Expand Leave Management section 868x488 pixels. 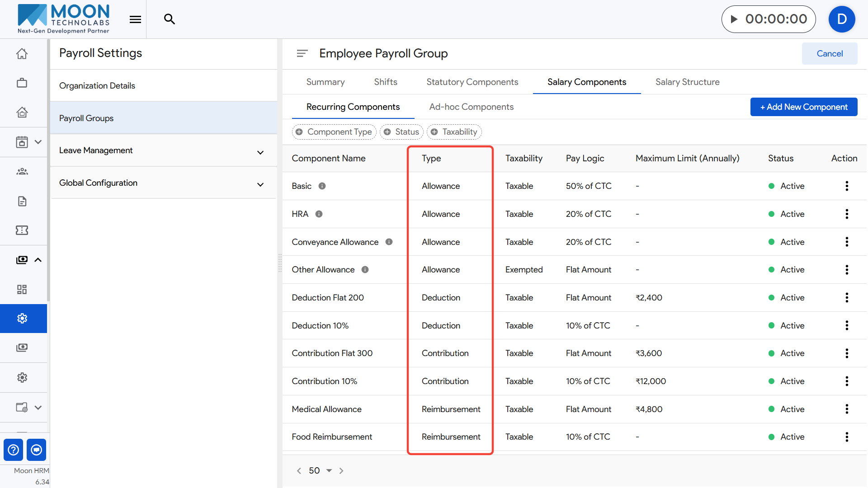point(260,152)
